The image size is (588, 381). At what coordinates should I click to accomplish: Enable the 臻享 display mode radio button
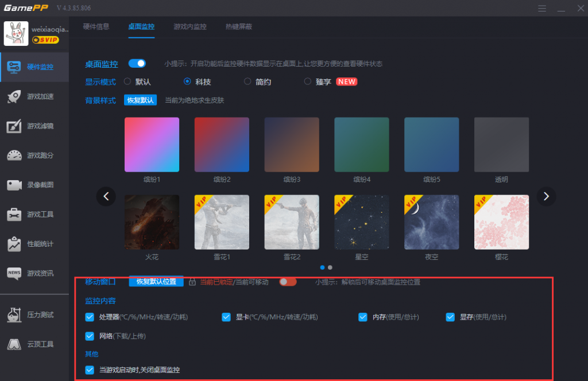[x=308, y=81]
